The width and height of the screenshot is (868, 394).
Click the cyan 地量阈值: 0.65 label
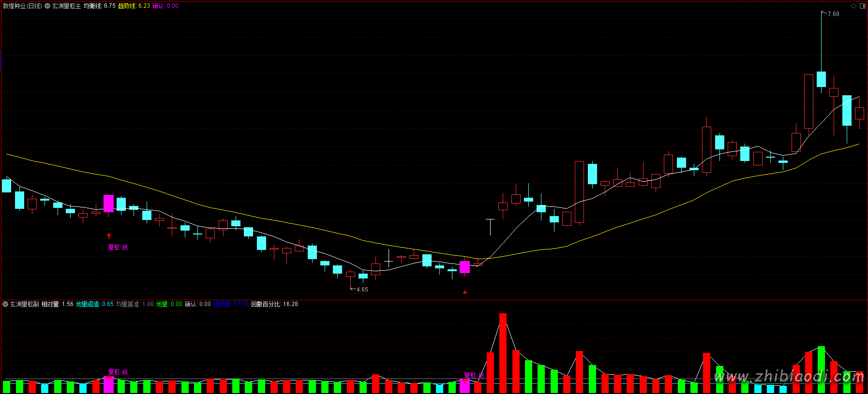click(95, 304)
